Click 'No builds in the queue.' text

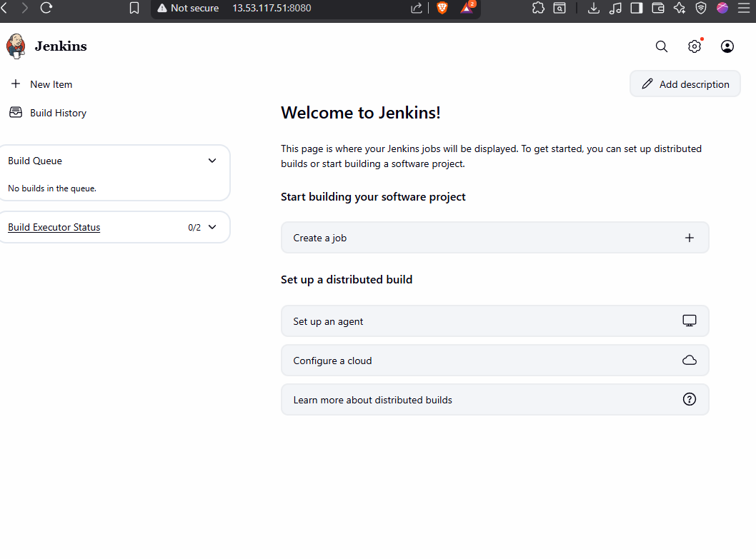tap(52, 188)
